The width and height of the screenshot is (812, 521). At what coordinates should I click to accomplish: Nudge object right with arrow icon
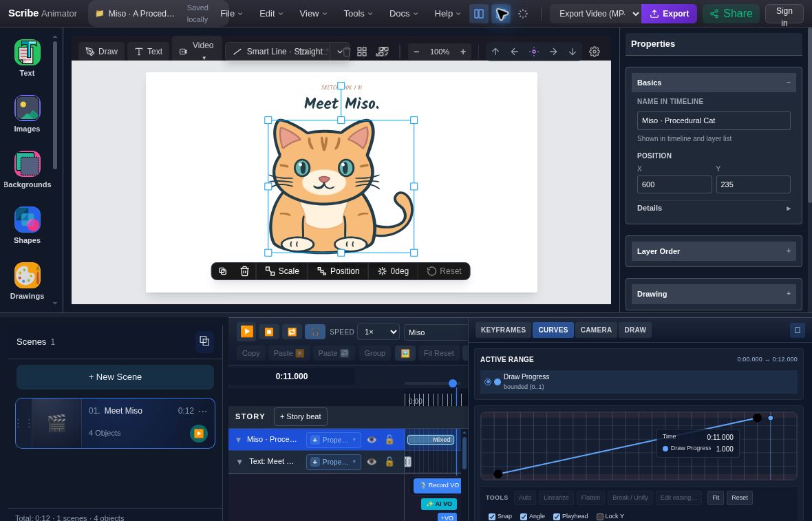point(553,52)
